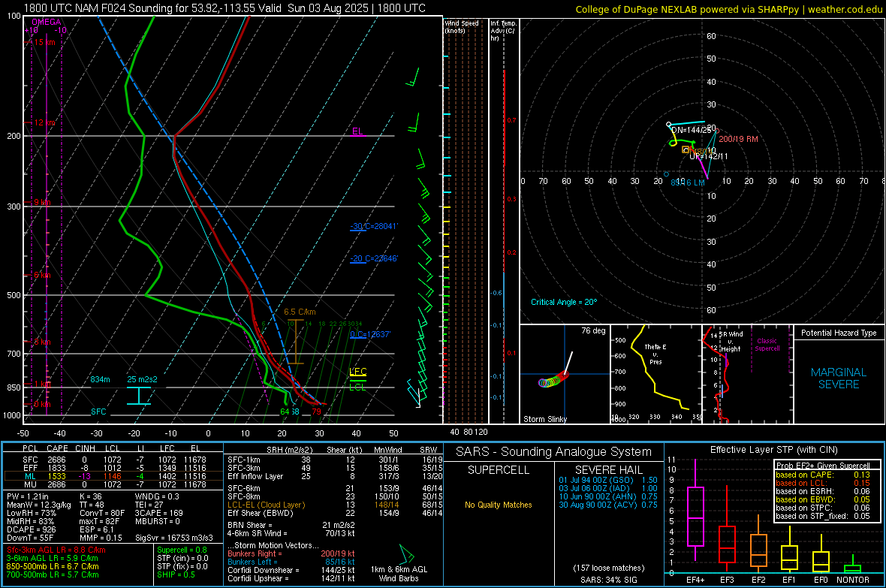The image size is (886, 588).
Task: Click the LCL-EL (Cloud Layer) row
Action: pyautogui.click(x=335, y=505)
